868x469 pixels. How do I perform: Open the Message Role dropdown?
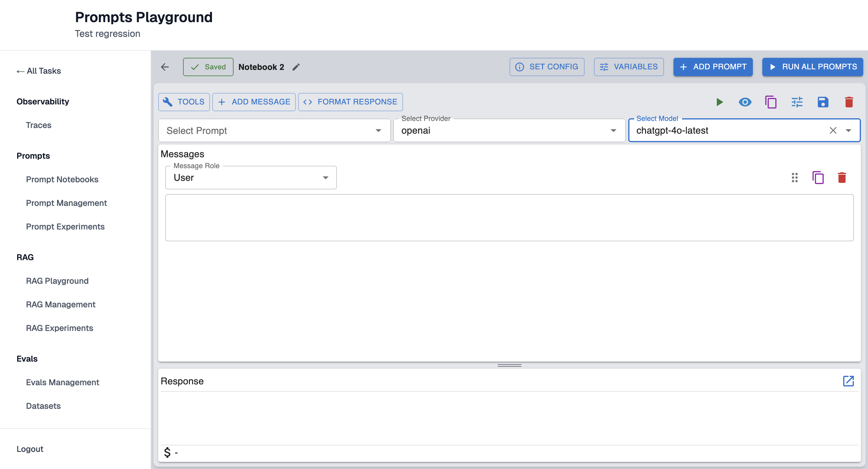(325, 178)
